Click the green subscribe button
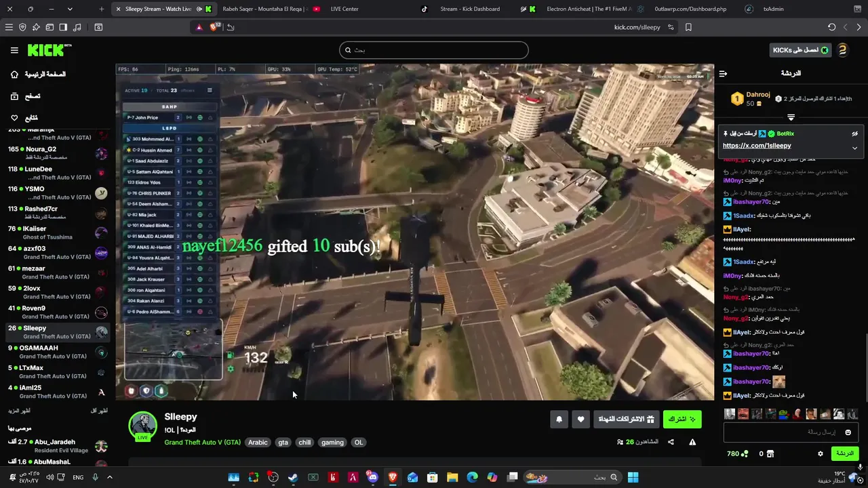Viewport: 868px width, 488px height. tap(682, 420)
